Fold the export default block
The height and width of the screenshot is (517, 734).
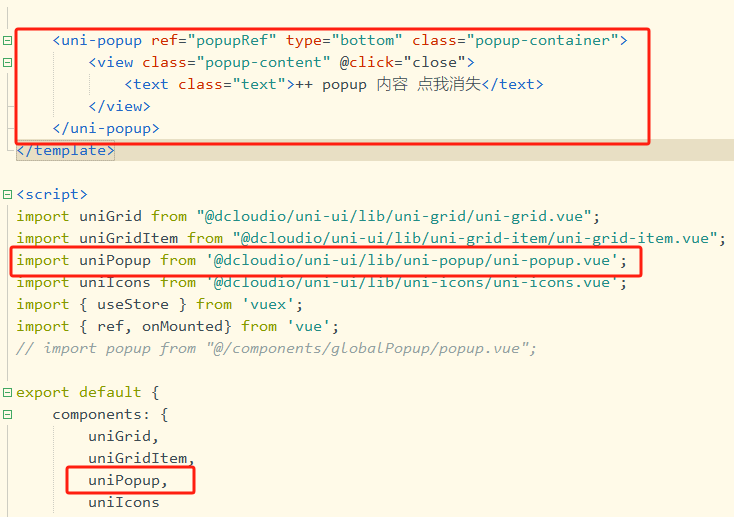coord(8,393)
